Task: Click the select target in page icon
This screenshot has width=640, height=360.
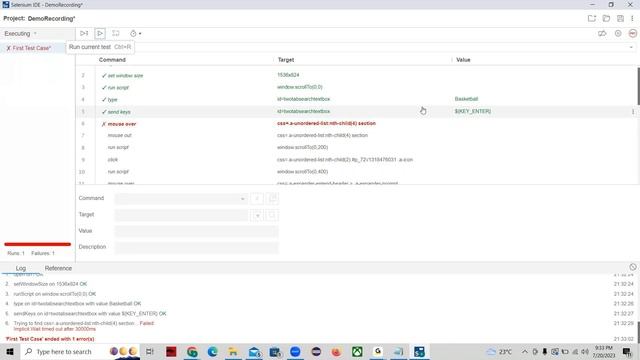Action: tap(258, 215)
